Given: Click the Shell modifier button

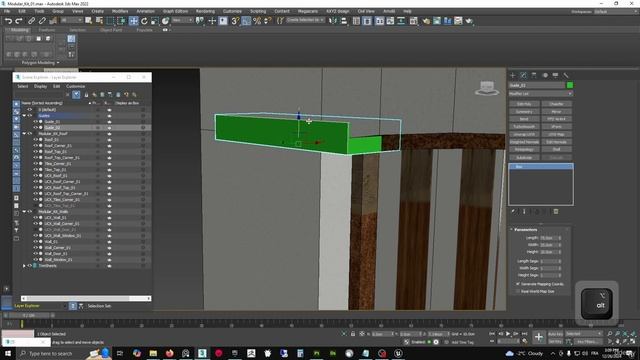Looking at the screenshot, I should coord(556,149).
